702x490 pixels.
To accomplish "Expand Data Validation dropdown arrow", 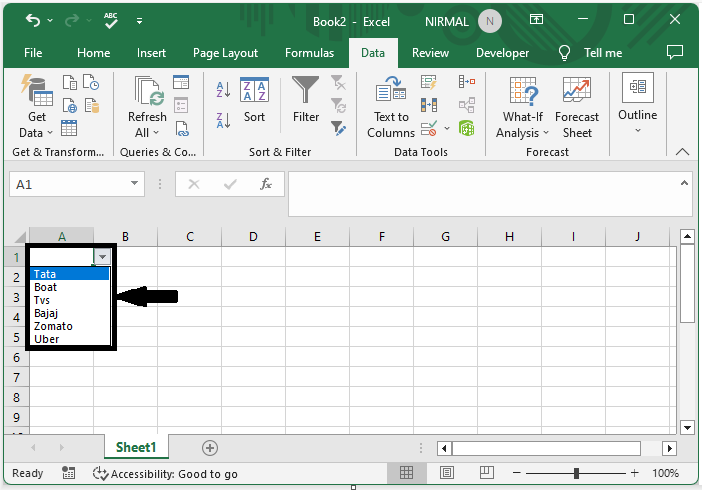I will click(447, 129).
